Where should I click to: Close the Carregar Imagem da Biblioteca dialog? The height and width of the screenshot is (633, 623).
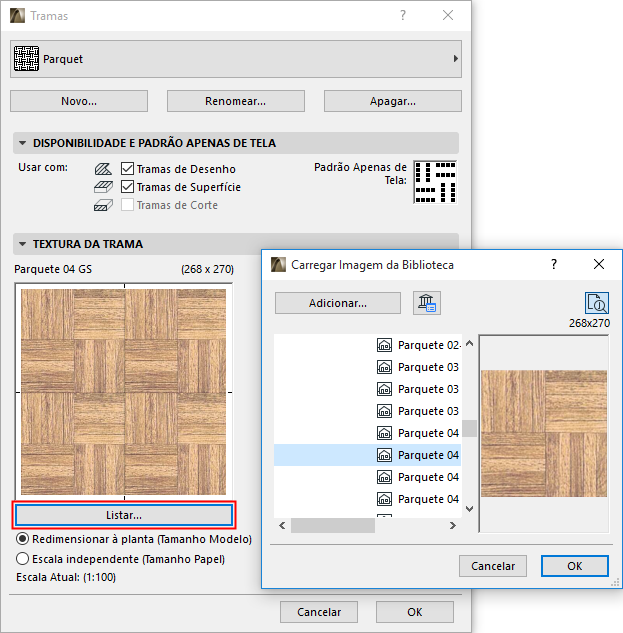pos(599,264)
